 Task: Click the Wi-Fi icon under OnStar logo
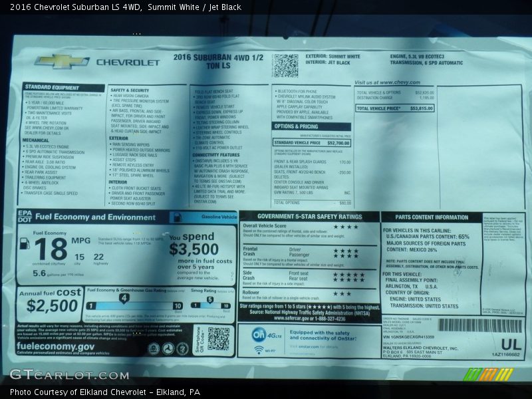(x=259, y=350)
